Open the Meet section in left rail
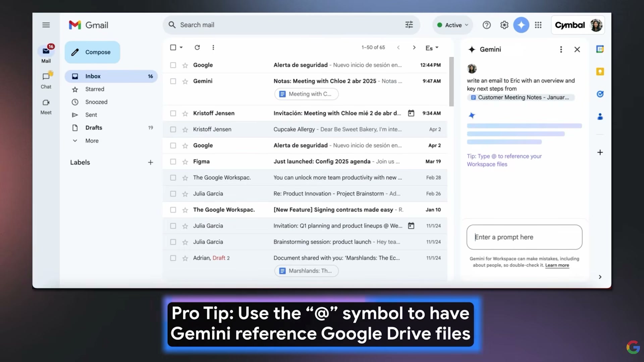 click(46, 107)
